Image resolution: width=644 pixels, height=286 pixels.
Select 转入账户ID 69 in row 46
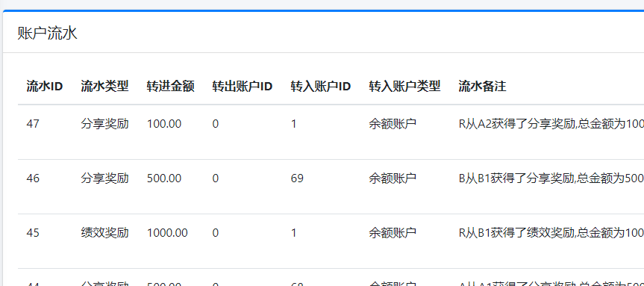(x=297, y=178)
